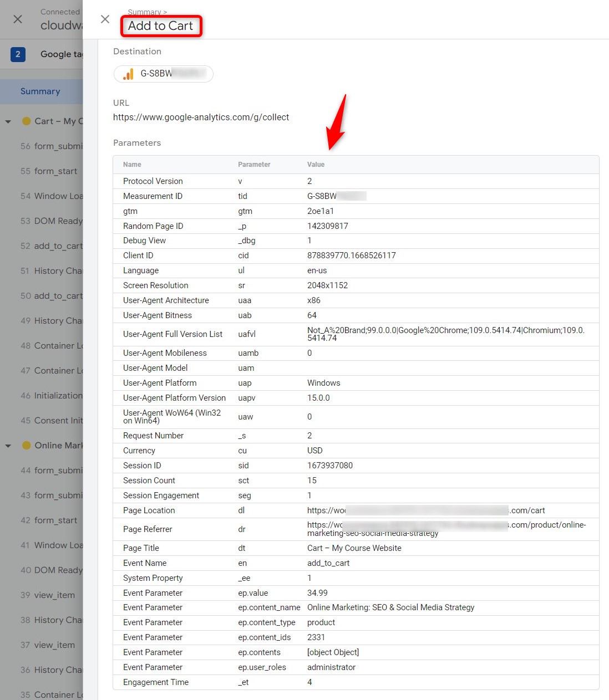Select event 53 DOM Ready
609x700 pixels.
click(x=51, y=221)
